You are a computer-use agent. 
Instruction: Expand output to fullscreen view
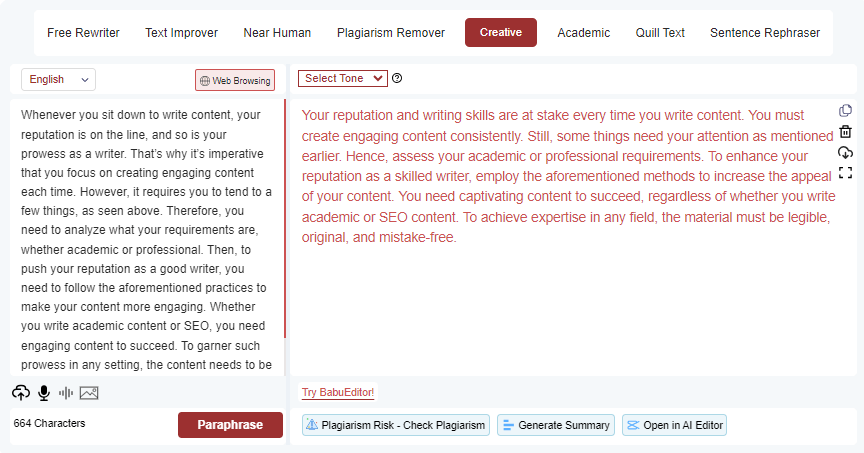(x=845, y=173)
